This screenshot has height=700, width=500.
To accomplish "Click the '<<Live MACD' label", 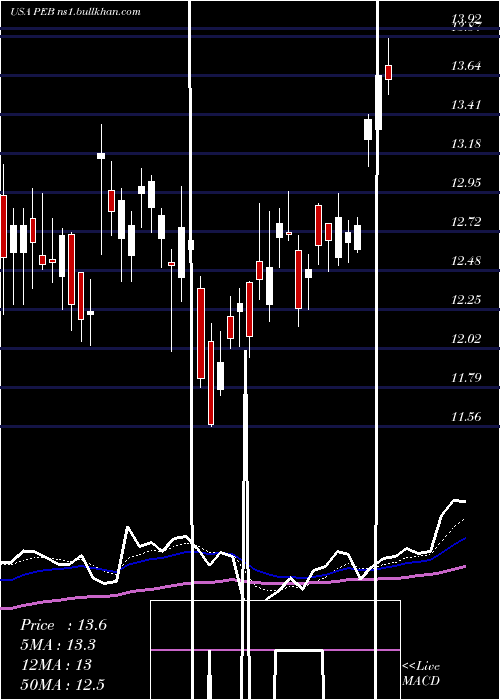I will pyautogui.click(x=421, y=673).
